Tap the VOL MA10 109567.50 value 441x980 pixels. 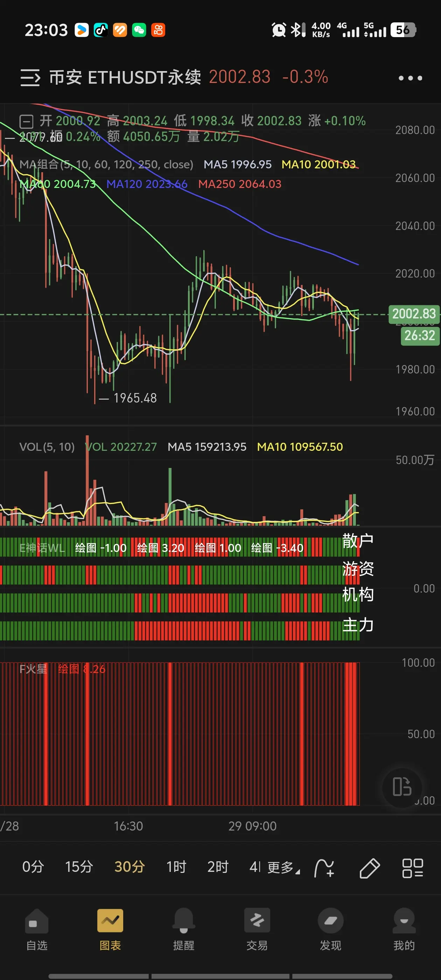click(300, 447)
